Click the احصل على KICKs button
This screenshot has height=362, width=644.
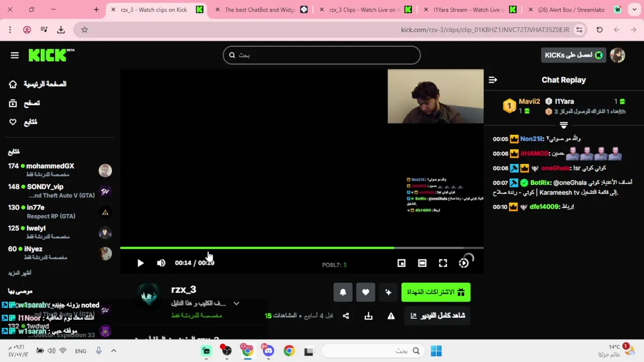point(573,55)
